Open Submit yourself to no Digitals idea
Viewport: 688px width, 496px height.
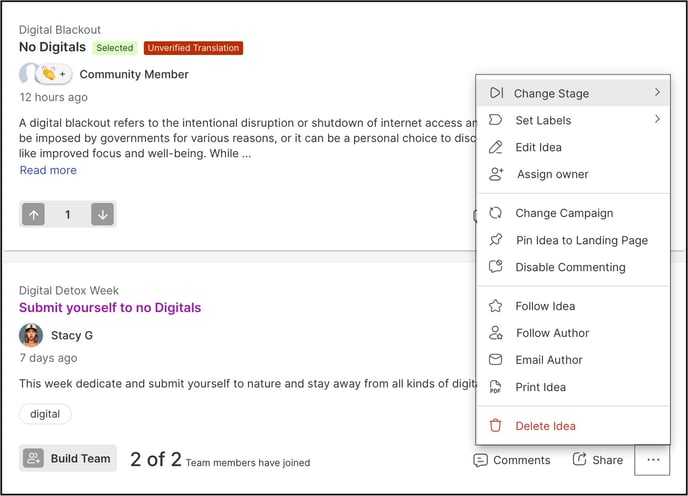point(110,307)
